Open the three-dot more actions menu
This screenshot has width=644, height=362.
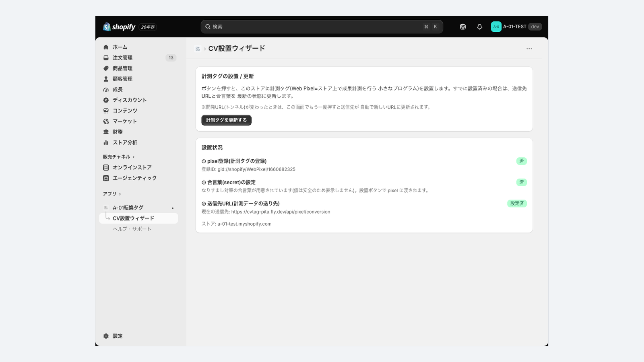click(529, 49)
